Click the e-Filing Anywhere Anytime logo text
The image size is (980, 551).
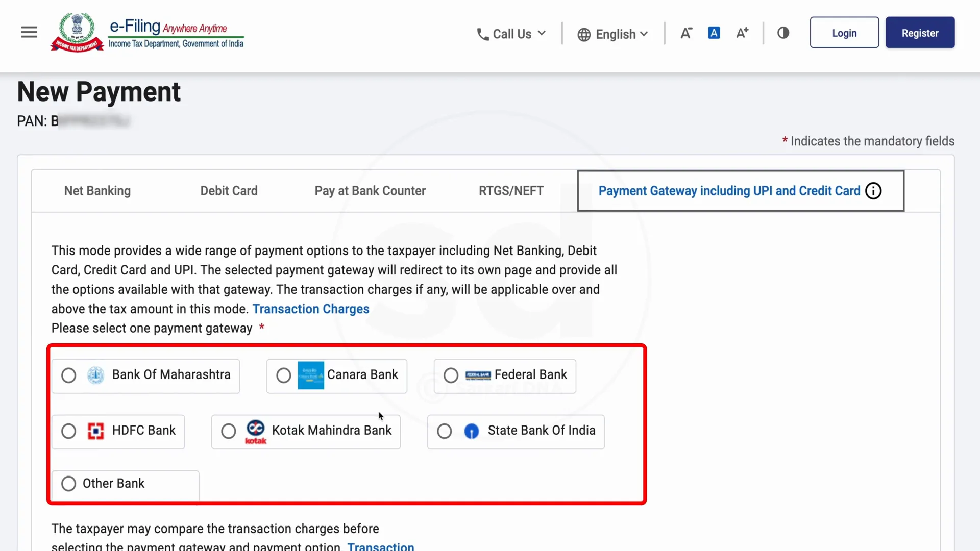click(176, 34)
